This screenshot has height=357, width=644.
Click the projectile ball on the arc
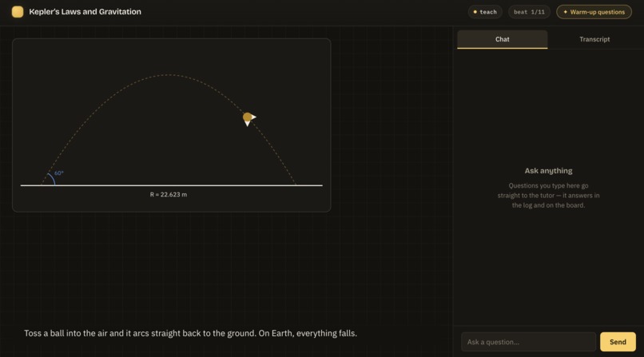coord(247,117)
